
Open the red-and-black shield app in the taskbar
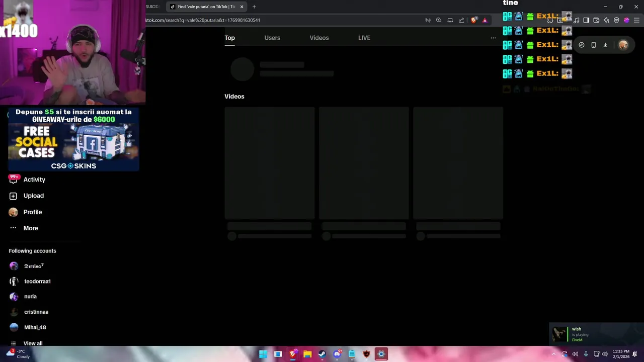click(367, 354)
